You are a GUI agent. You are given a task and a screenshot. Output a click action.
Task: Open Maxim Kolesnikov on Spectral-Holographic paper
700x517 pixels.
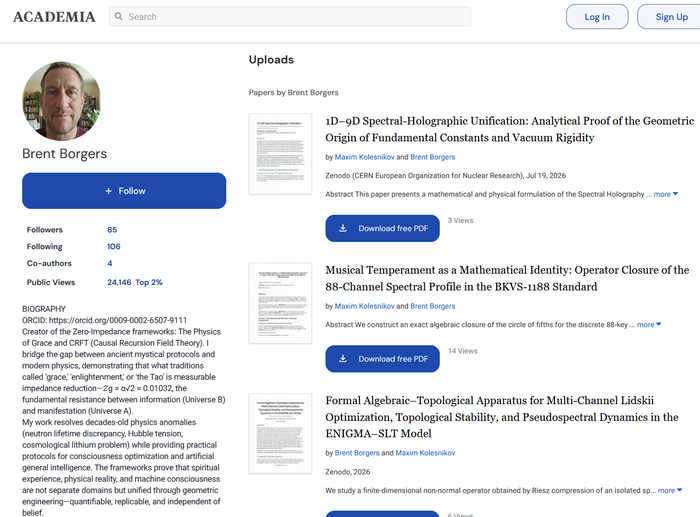pyautogui.click(x=364, y=157)
